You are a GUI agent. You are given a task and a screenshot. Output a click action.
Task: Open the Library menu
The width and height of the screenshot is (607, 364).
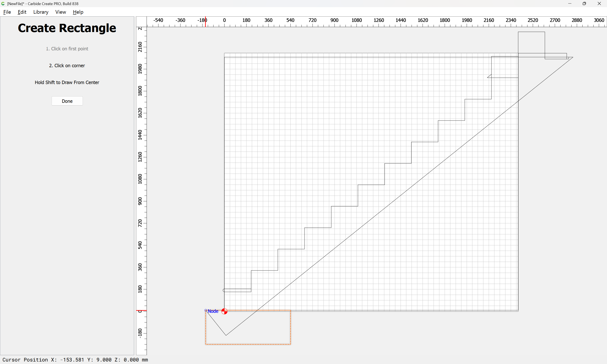coord(41,12)
